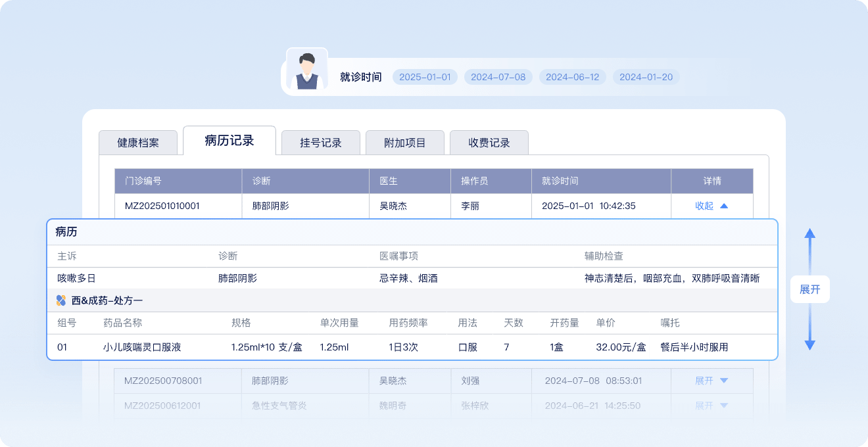Viewport: 868px width, 447px height.
Task: Open the 病历记录 tab
Action: tap(229, 141)
